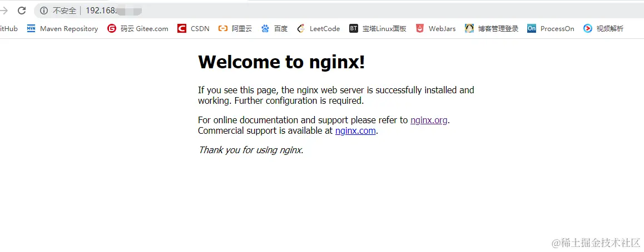Click the LeetCode favicon
Viewport: 644px width, 252px height.
pos(301,28)
